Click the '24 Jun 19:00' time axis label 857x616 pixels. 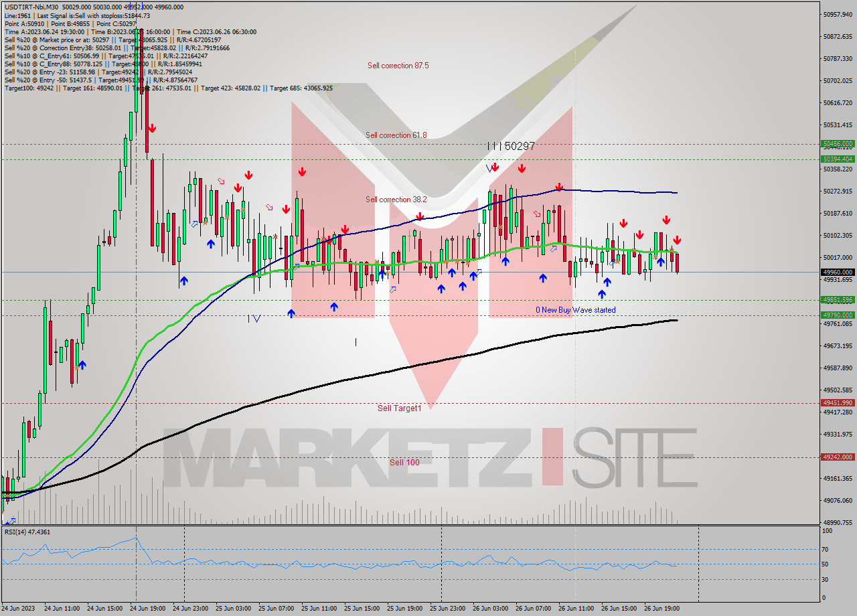147,609
